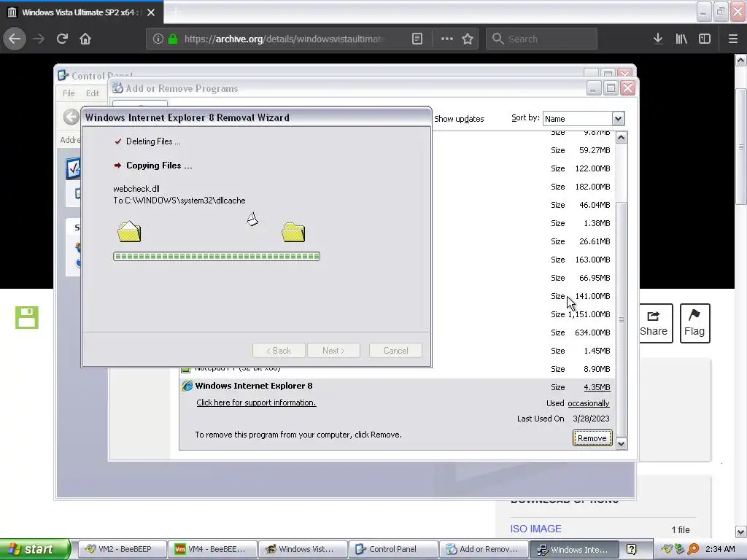747x560 pixels.
Task: Open page actions three-dots menu
Action: pyautogui.click(x=447, y=39)
